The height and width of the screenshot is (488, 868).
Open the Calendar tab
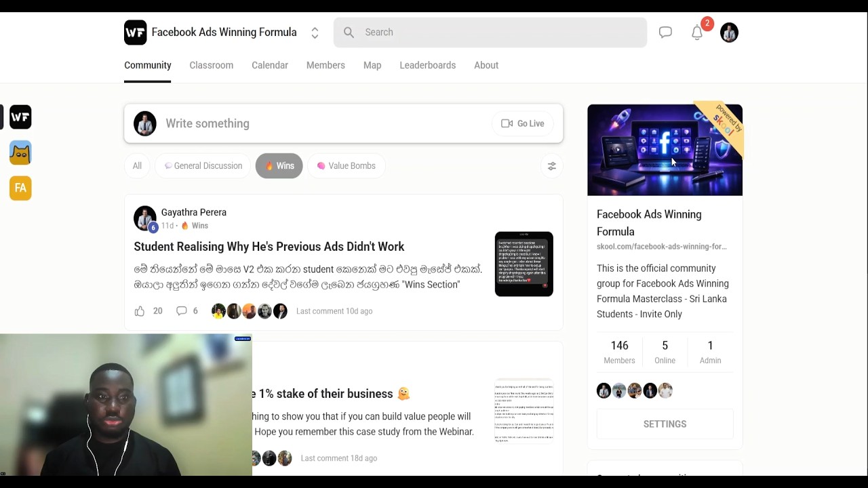pos(270,65)
